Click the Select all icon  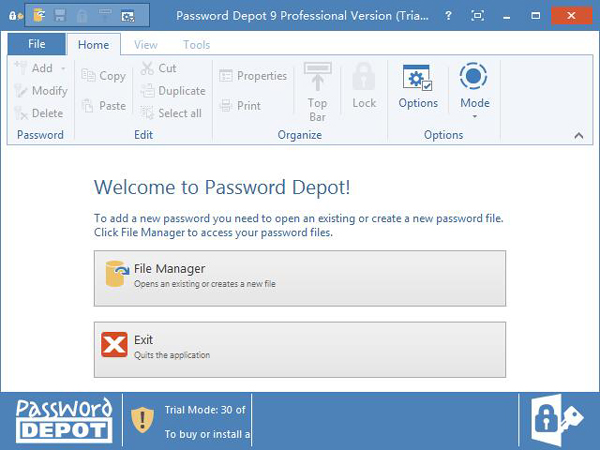coord(147,113)
